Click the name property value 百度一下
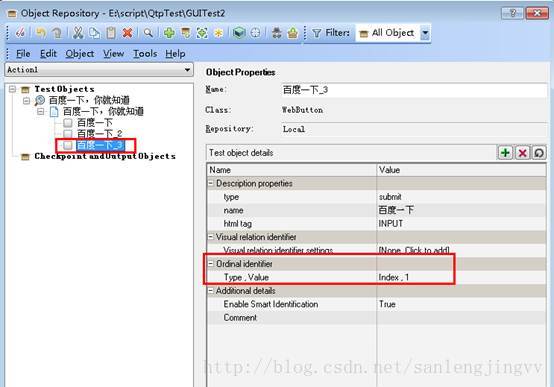Image resolution: width=554 pixels, height=387 pixels. 396,210
